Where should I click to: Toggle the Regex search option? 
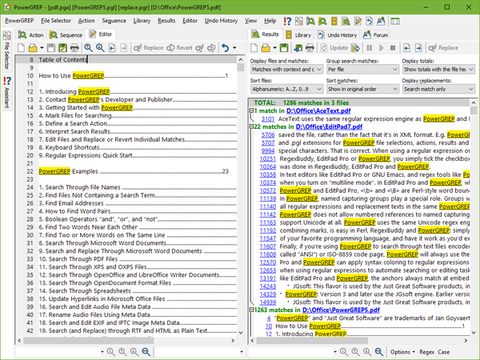(427, 352)
